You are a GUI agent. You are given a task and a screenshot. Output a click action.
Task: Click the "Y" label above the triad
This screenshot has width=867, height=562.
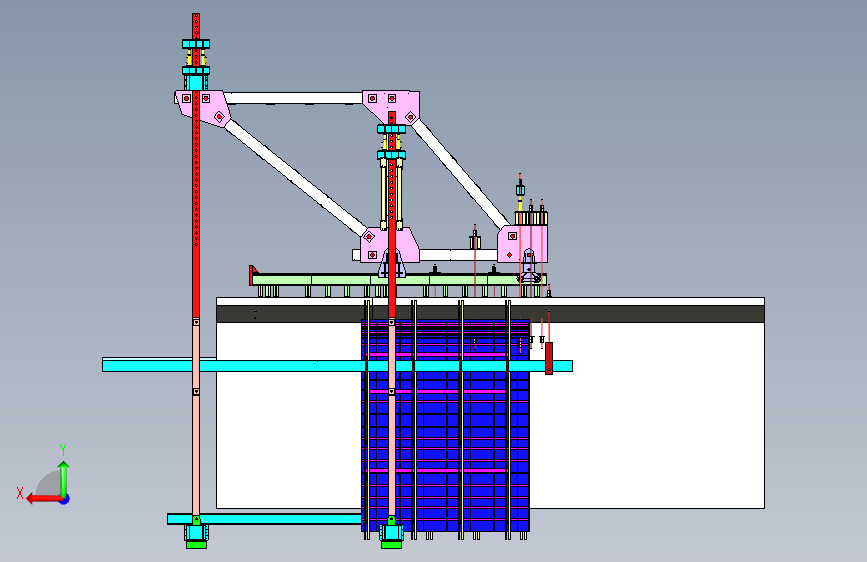coord(63,450)
